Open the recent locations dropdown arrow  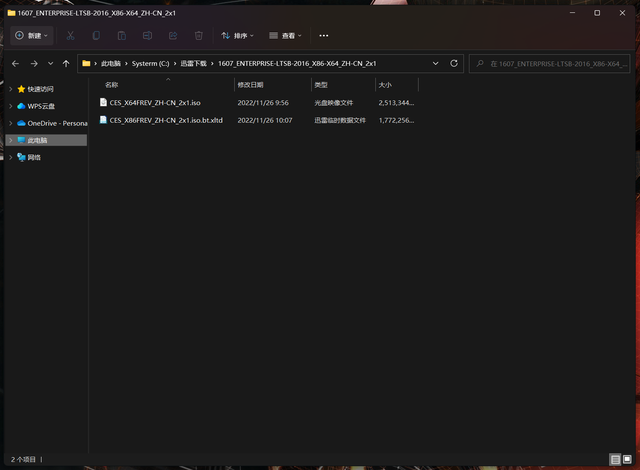click(x=51, y=64)
